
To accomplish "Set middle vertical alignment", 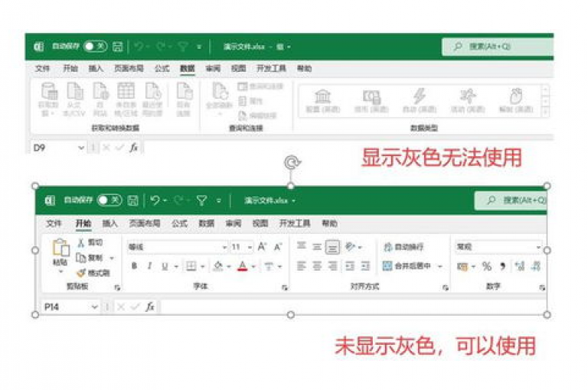I will pyautogui.click(x=317, y=247).
